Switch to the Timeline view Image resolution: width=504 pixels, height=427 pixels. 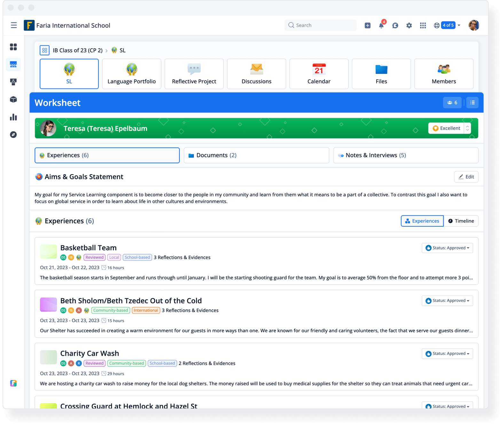tap(461, 221)
